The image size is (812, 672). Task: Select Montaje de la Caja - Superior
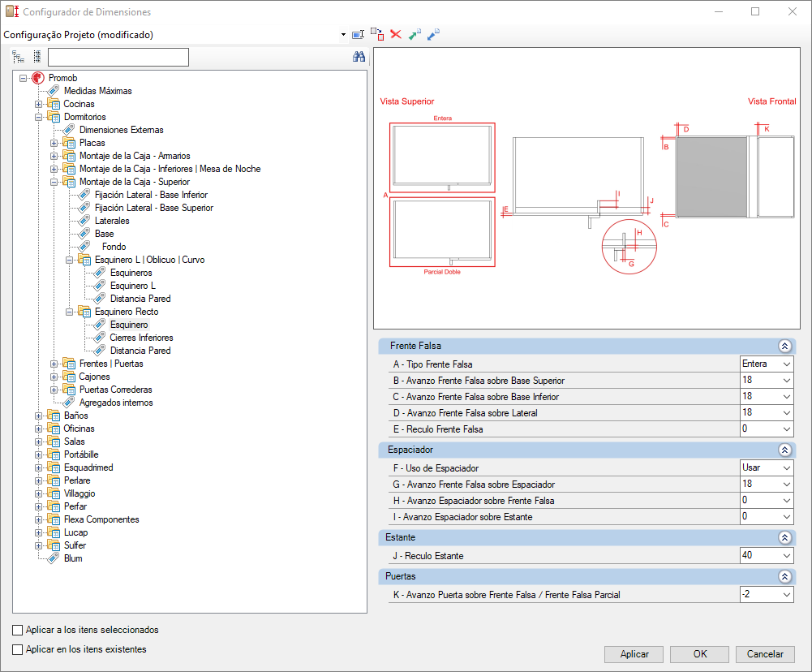pos(135,182)
